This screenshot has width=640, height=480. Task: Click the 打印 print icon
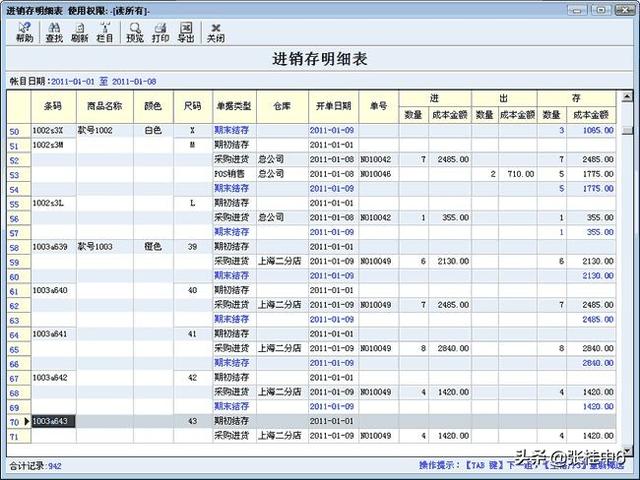[x=160, y=32]
